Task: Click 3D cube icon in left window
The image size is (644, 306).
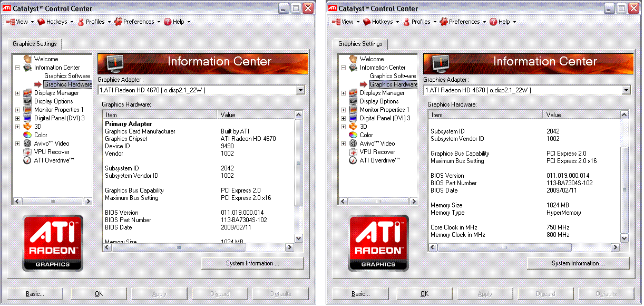Action: [27, 127]
